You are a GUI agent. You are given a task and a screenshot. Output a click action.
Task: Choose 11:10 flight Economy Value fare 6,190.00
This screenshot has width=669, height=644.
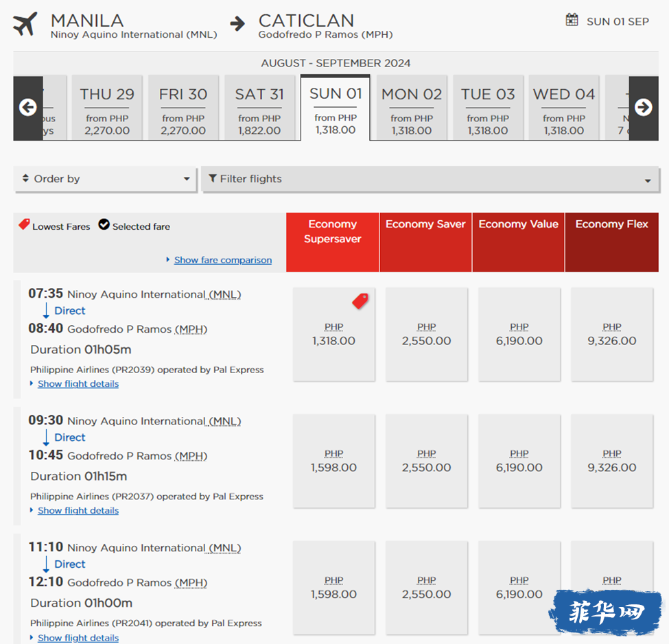(519, 588)
